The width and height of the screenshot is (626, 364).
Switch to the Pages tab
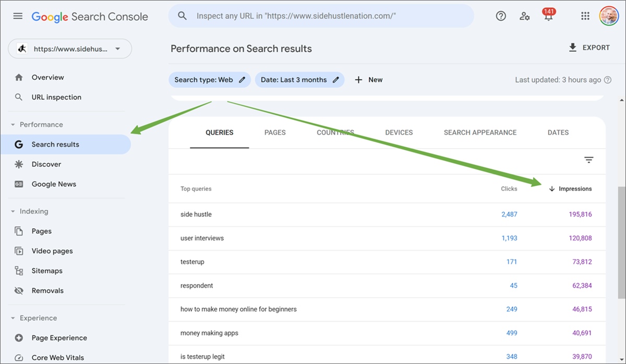(275, 132)
